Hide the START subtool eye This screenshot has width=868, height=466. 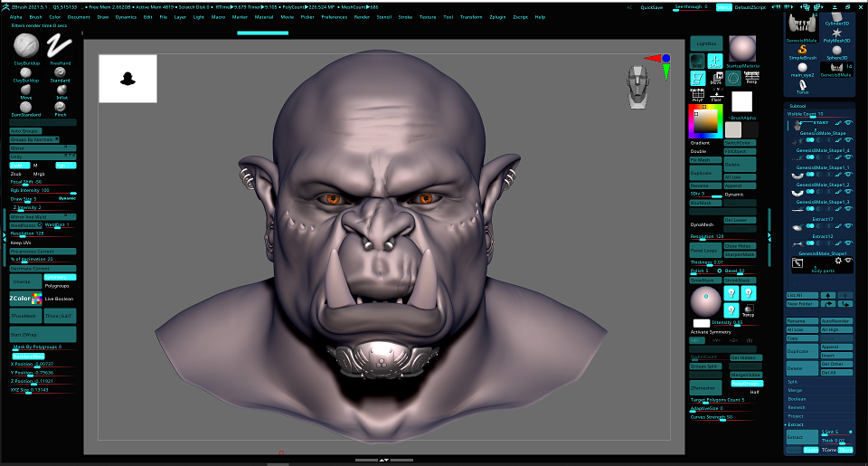848,122
